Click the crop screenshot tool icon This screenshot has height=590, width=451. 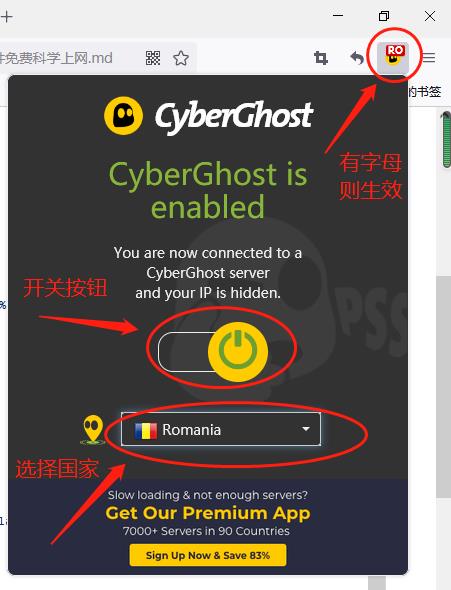[321, 58]
